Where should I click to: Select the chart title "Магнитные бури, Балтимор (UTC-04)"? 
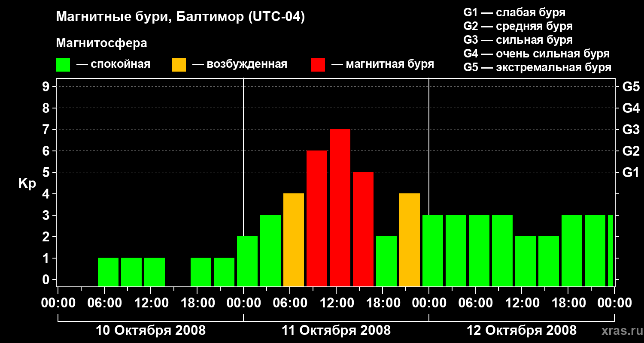tap(180, 18)
